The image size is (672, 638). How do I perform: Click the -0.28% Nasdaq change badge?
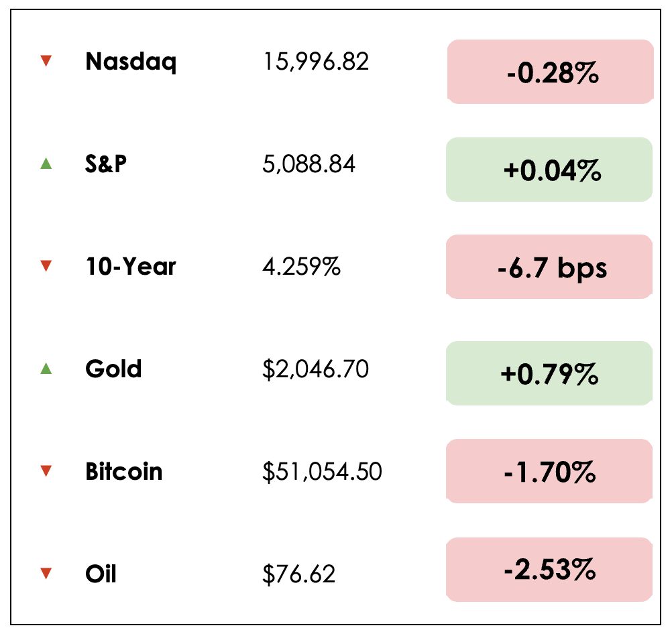[550, 72]
